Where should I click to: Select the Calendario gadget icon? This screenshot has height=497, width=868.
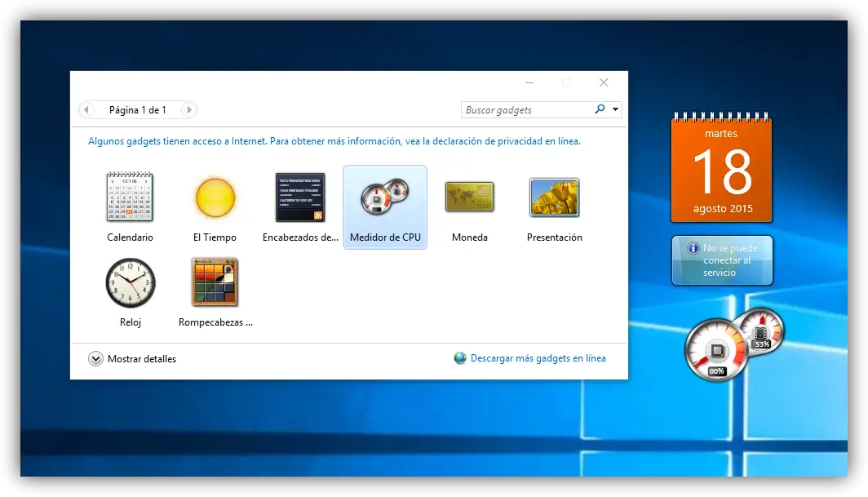point(130,197)
